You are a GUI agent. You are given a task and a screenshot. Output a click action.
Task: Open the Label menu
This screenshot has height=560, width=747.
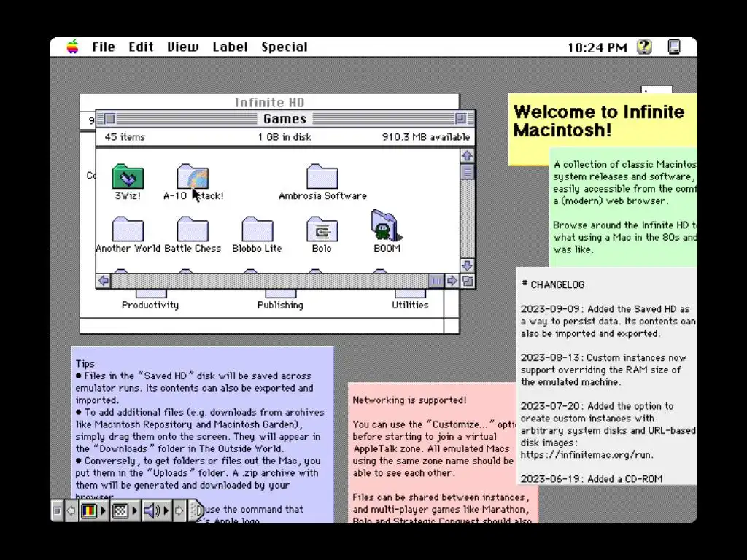(x=230, y=47)
